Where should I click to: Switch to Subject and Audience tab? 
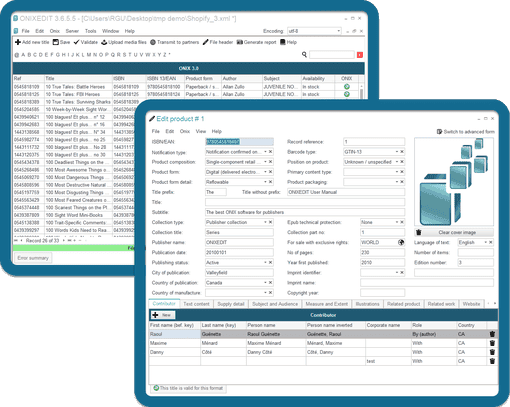coord(275,304)
